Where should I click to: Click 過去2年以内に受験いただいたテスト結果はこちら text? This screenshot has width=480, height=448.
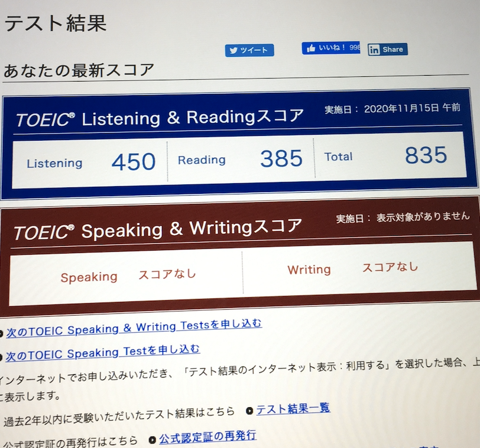[x=119, y=417]
